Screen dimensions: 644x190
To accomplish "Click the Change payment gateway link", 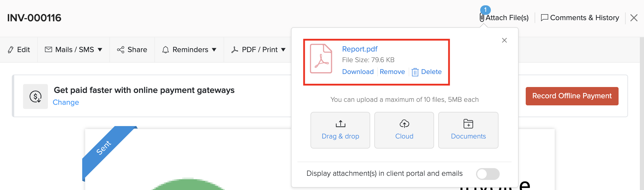I will (66, 102).
